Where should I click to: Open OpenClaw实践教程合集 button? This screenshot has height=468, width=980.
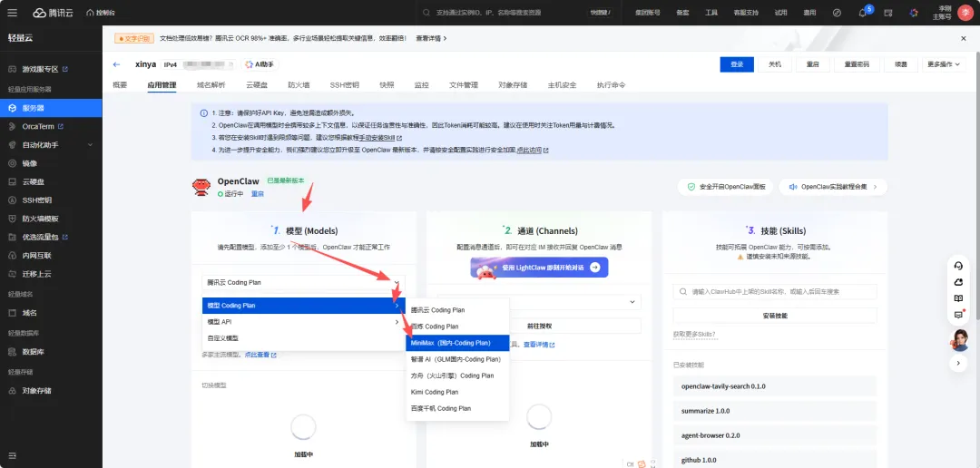pos(833,186)
